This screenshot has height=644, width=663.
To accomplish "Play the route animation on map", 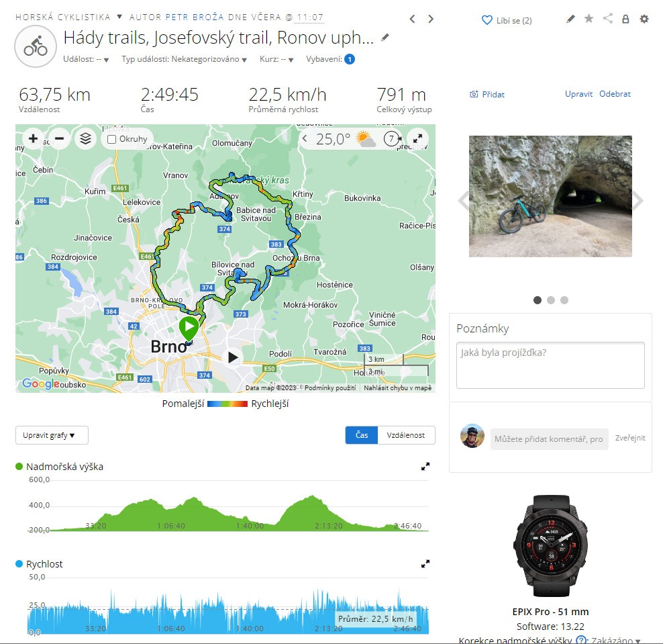I will [x=232, y=357].
